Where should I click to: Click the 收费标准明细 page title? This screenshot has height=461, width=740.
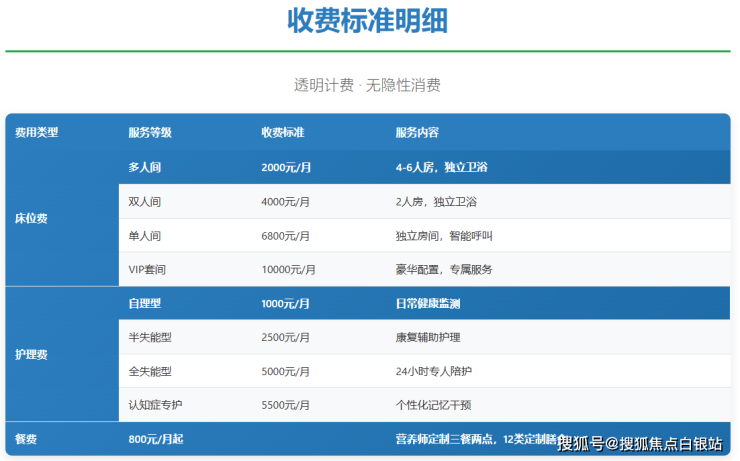[x=368, y=21]
